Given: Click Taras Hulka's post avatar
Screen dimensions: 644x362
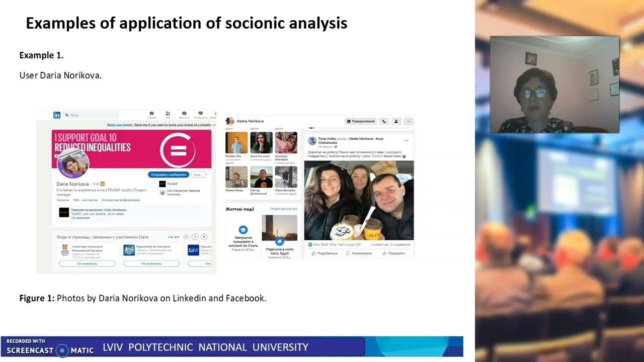Looking at the screenshot, I should [312, 141].
